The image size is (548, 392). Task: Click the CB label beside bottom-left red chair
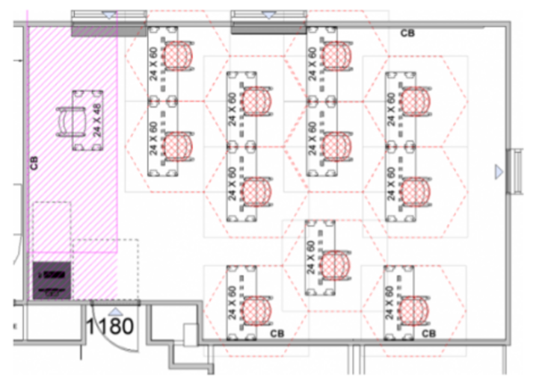coord(277,333)
